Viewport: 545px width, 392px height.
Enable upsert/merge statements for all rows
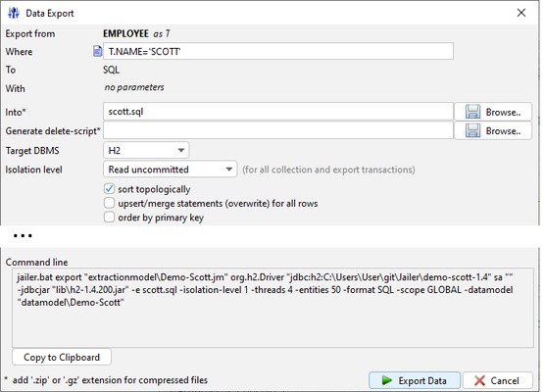click(x=109, y=203)
